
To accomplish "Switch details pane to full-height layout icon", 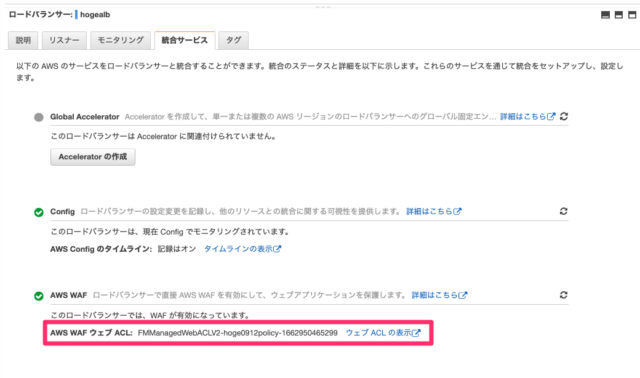I will point(632,15).
